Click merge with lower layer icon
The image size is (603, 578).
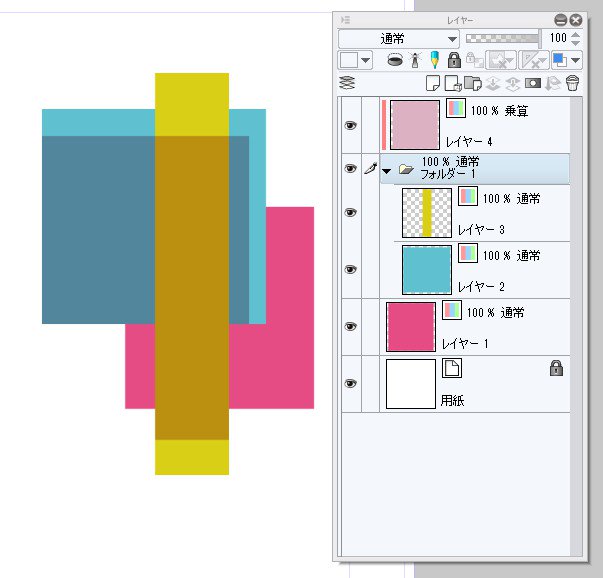[512, 83]
